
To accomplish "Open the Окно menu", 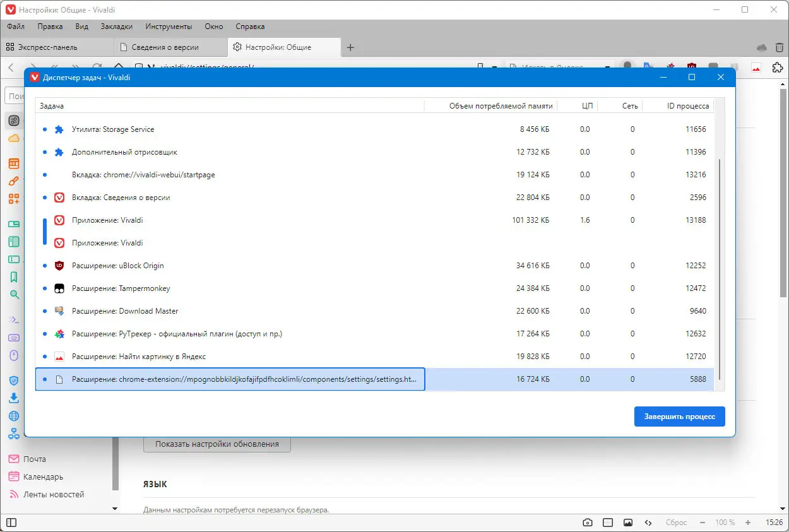I will 214,27.
